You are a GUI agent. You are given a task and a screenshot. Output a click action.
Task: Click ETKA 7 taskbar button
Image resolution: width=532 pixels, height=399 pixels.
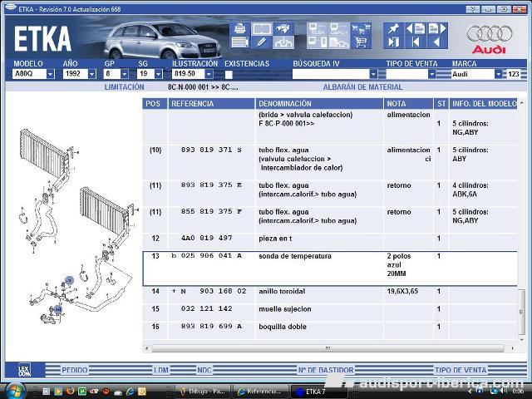tap(319, 392)
